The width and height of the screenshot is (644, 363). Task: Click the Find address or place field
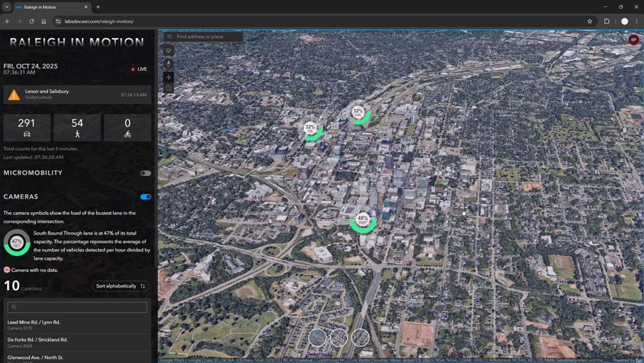(x=207, y=37)
